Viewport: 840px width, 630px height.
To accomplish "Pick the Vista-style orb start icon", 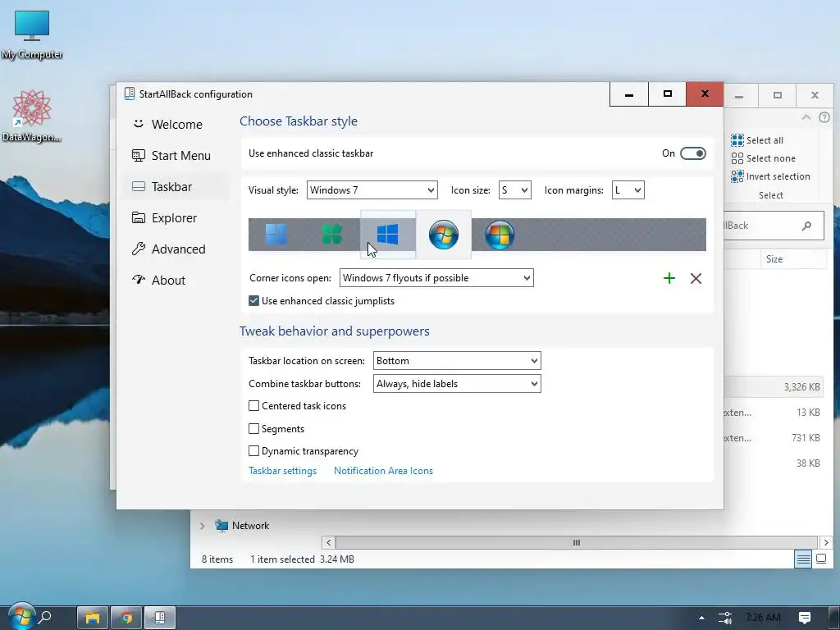I will click(x=500, y=234).
